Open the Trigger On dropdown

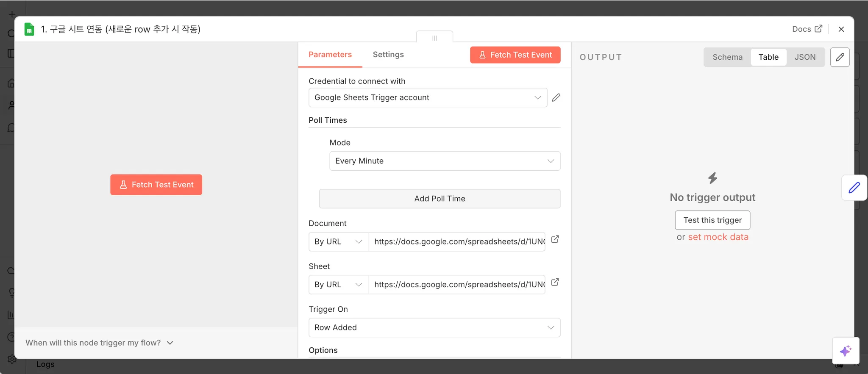click(434, 327)
